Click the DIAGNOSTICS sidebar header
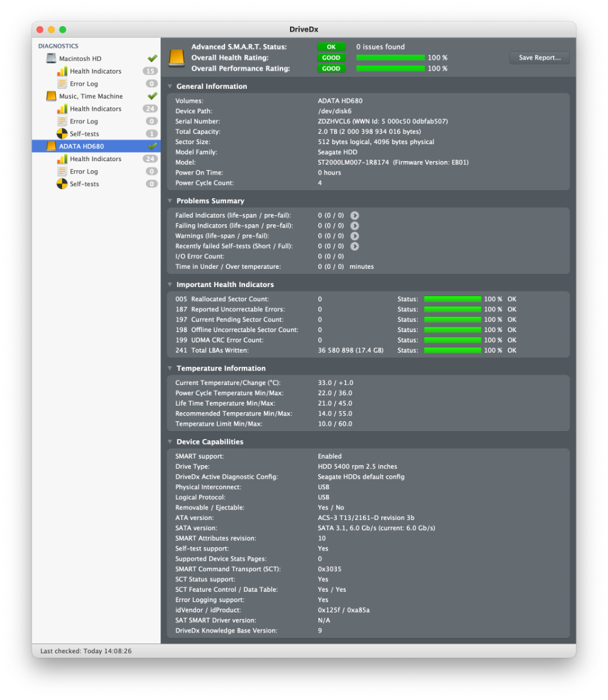 pyautogui.click(x=58, y=46)
